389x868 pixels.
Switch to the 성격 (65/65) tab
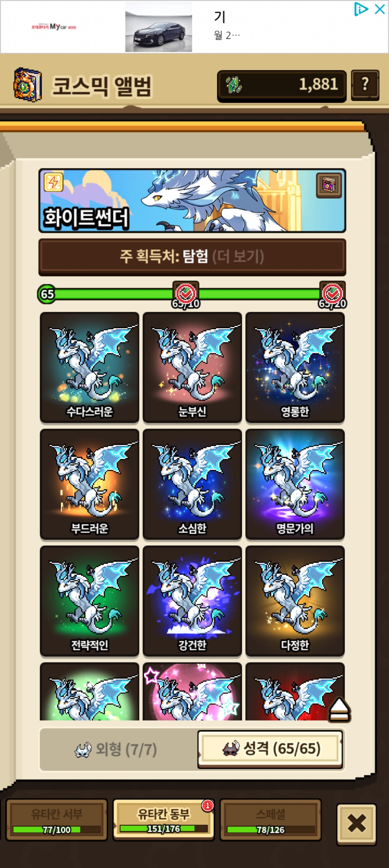tap(270, 749)
